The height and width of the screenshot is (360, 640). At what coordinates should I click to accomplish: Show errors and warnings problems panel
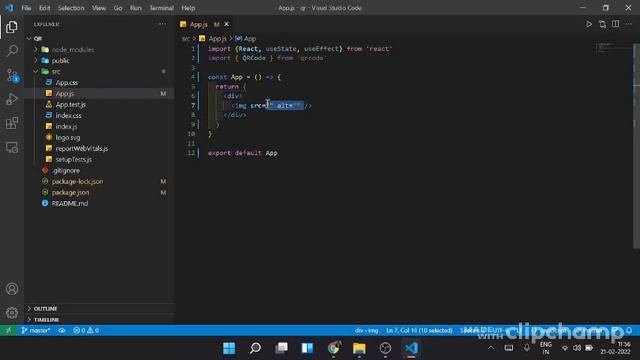point(86,330)
